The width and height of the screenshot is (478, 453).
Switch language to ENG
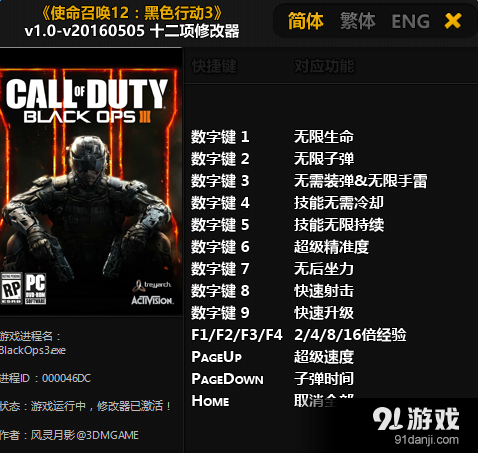(x=410, y=21)
